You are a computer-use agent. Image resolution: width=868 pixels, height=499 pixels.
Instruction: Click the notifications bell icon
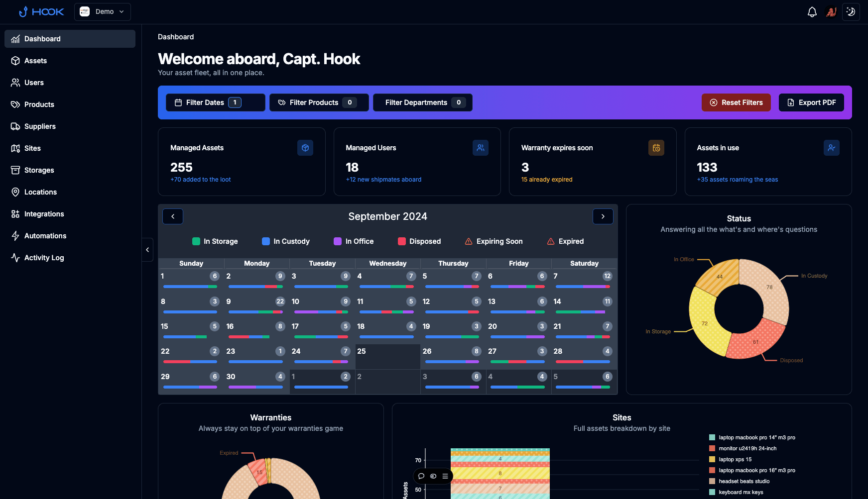coord(812,12)
